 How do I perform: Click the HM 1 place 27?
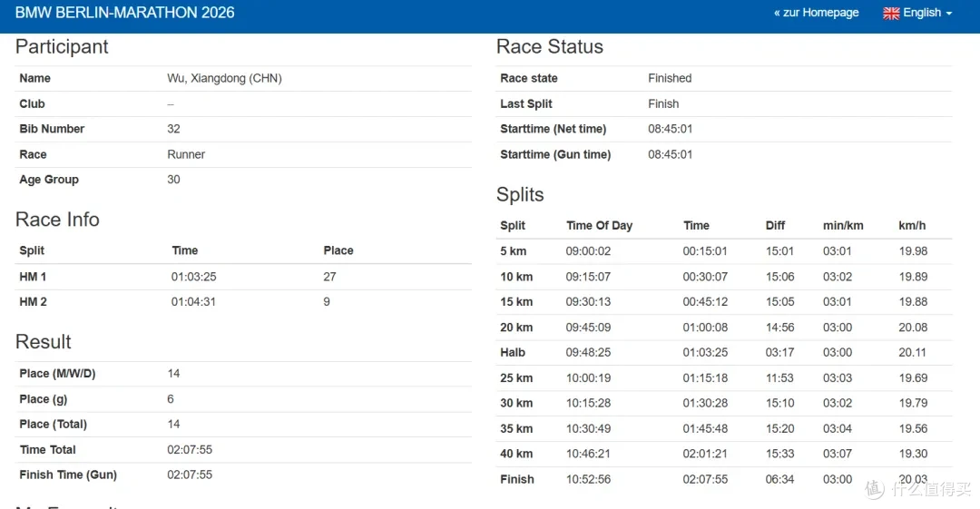pyautogui.click(x=330, y=277)
